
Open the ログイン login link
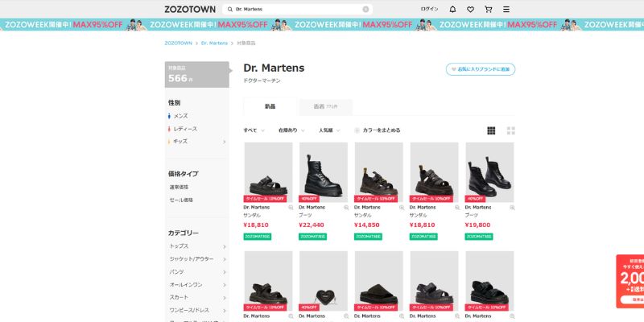coord(429,9)
